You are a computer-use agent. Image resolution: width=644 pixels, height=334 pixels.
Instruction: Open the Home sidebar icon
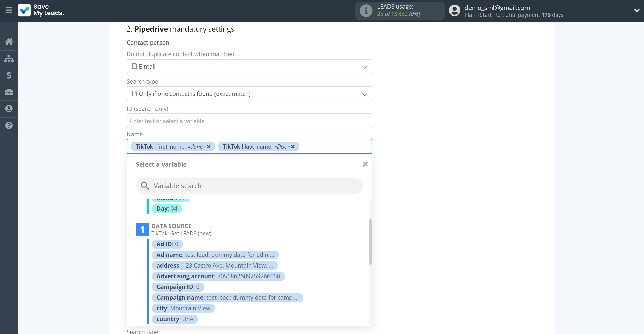[9, 41]
